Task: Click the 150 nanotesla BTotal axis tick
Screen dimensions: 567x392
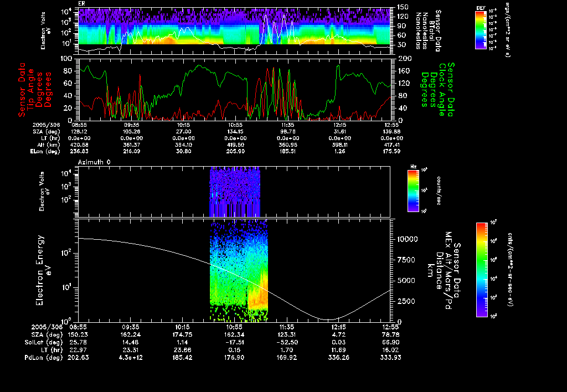Action: click(x=403, y=7)
